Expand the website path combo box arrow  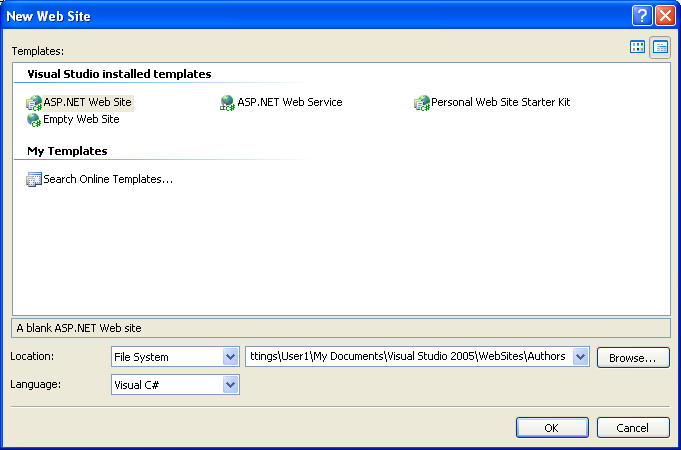[x=581, y=357]
